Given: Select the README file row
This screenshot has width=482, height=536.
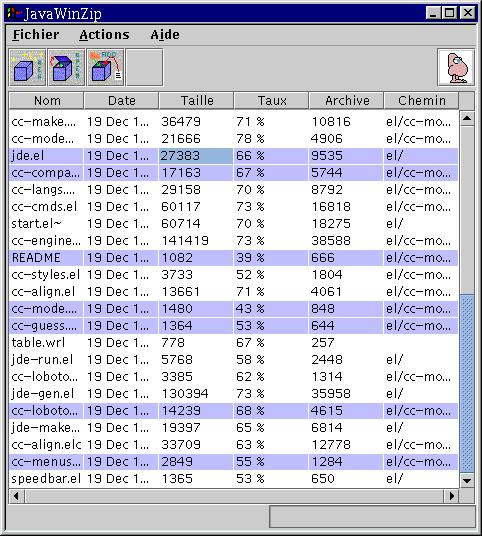Looking at the screenshot, I should [233, 258].
